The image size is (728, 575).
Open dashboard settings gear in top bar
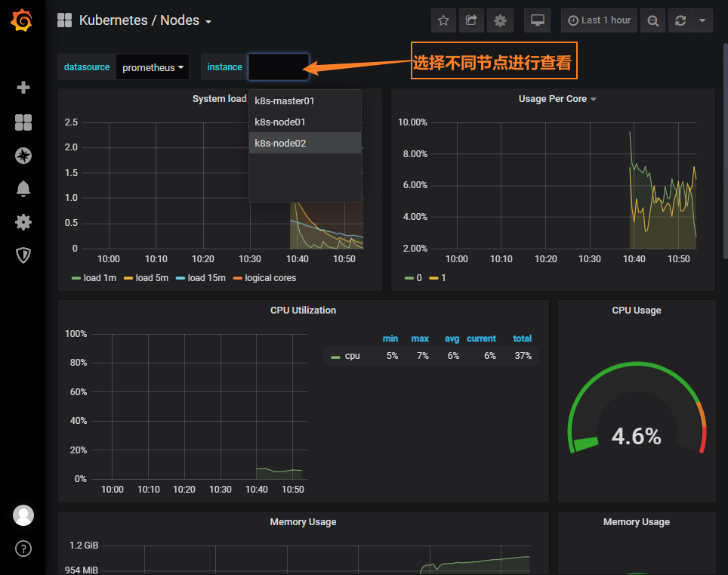499,20
